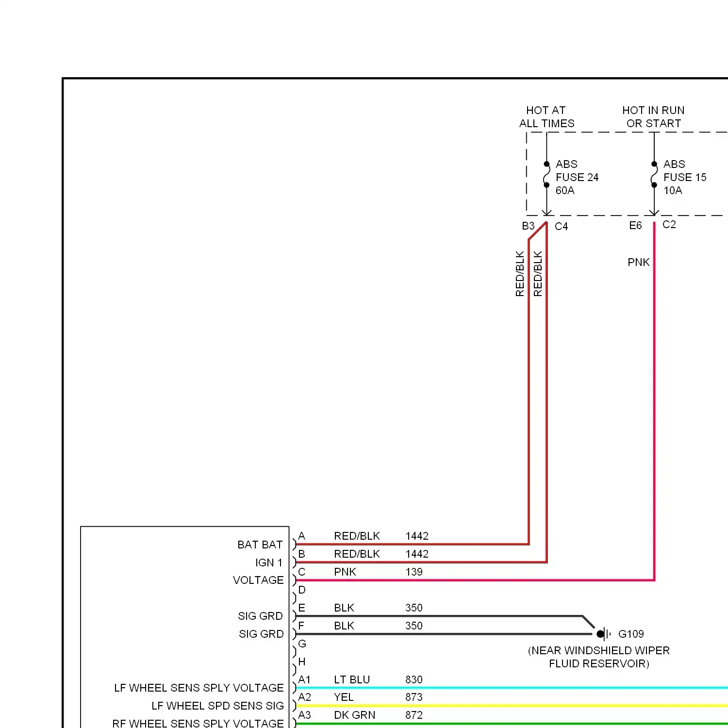
Task: Click pin letter A on the connector
Action: pos(301,536)
